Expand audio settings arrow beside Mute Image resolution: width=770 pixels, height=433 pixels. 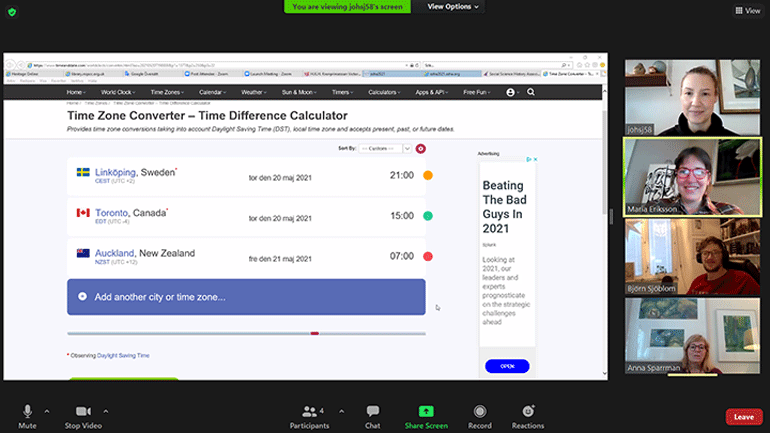tap(47, 411)
